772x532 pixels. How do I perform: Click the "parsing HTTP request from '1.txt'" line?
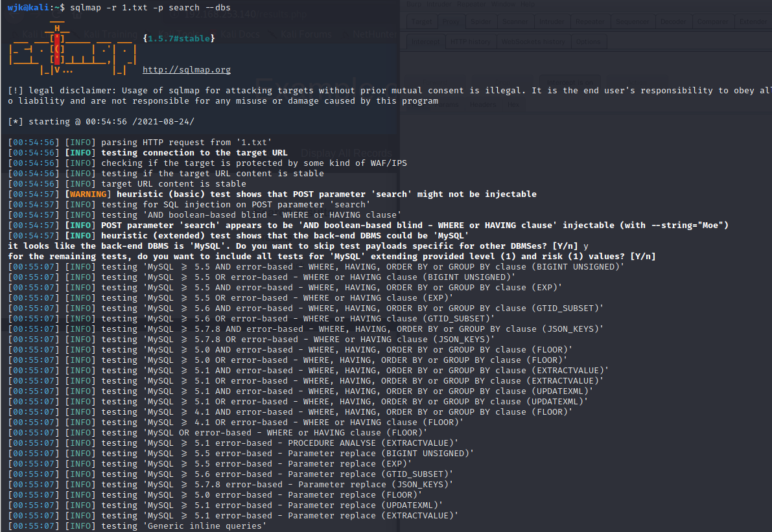click(x=140, y=142)
